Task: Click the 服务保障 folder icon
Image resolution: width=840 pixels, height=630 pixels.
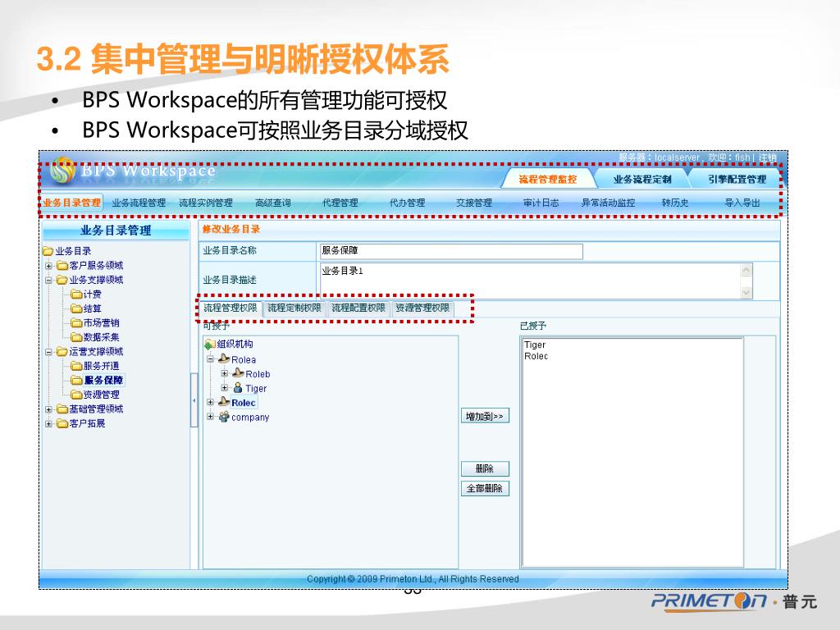Action: 76,381
